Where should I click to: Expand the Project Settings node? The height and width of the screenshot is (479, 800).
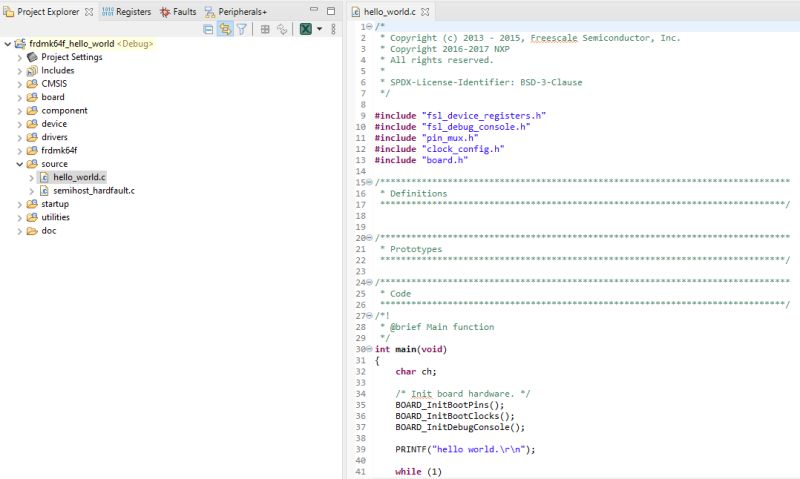coord(19,58)
